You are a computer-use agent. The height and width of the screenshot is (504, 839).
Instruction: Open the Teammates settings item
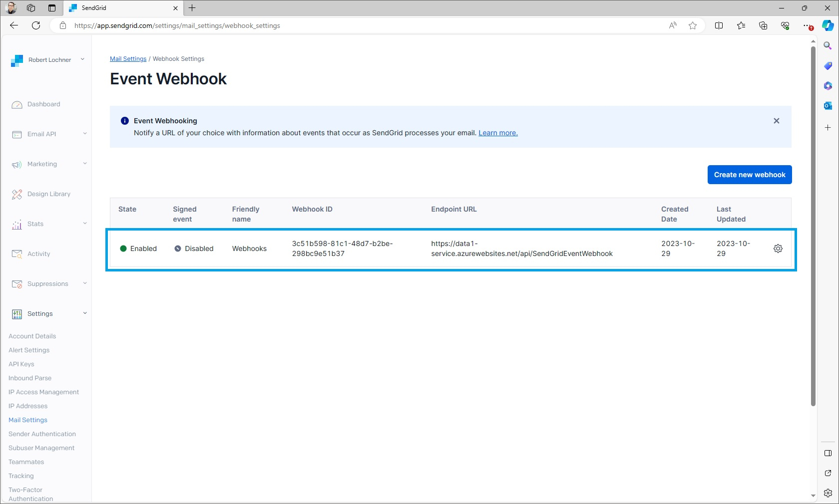click(26, 462)
